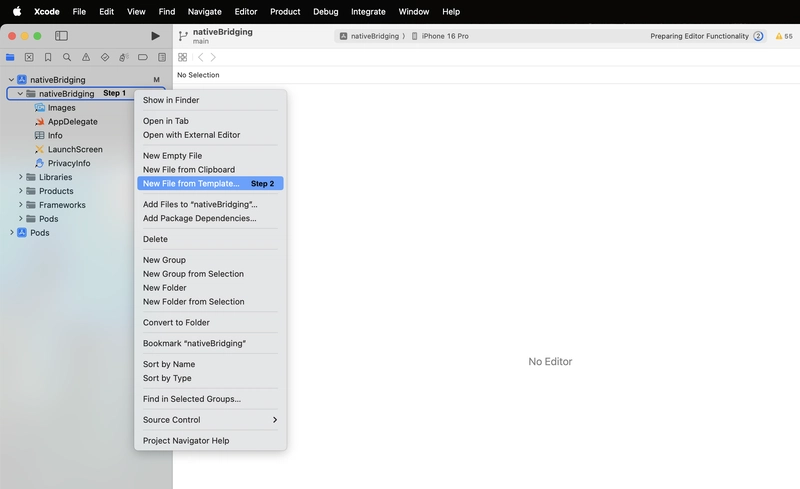Expand the Pods folder group
The height and width of the screenshot is (489, 800).
(x=20, y=218)
